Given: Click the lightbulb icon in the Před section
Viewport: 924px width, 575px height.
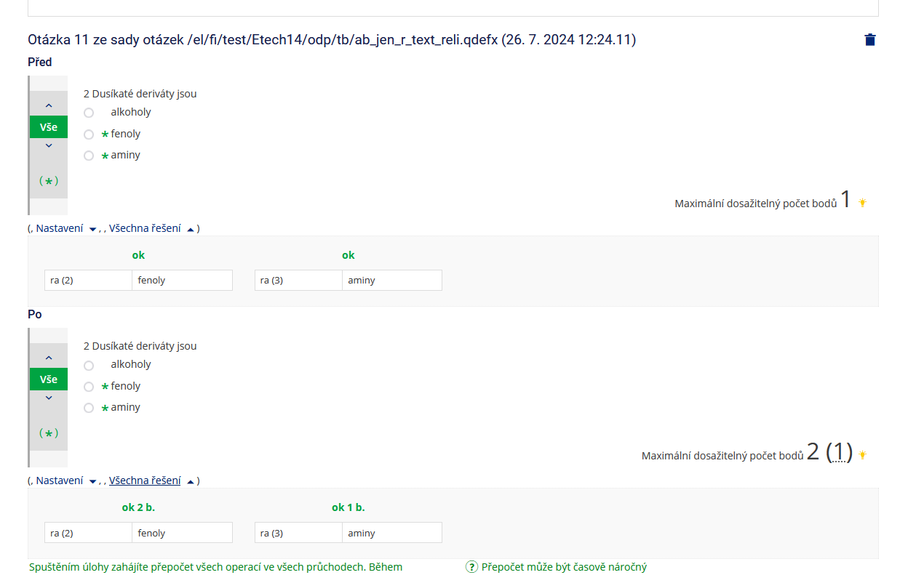Looking at the screenshot, I should (x=862, y=203).
